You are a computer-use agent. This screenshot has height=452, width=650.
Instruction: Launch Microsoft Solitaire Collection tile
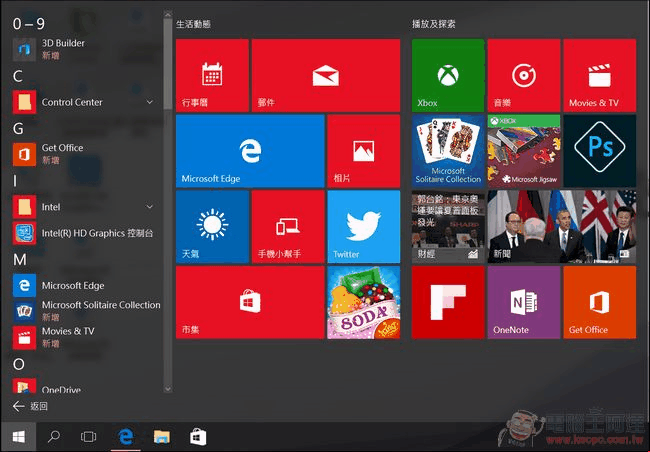(448, 151)
